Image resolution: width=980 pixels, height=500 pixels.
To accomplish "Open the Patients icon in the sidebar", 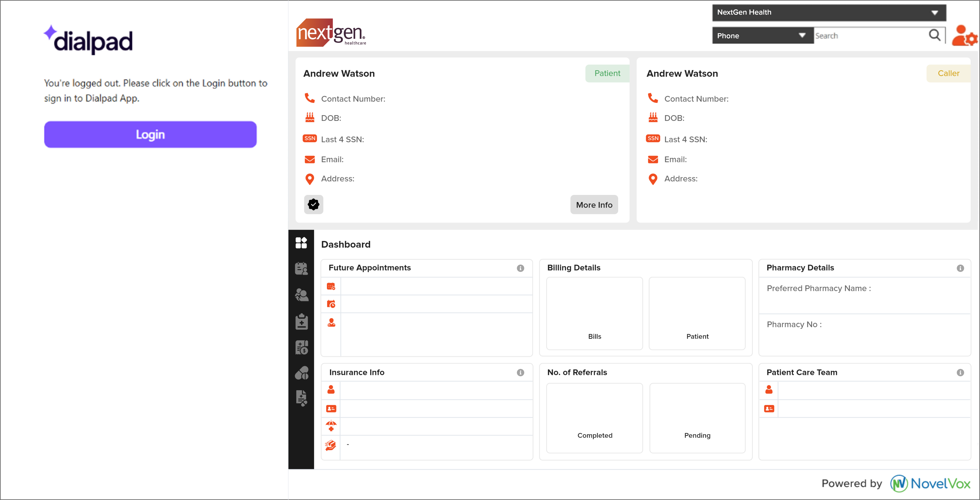I will [301, 294].
